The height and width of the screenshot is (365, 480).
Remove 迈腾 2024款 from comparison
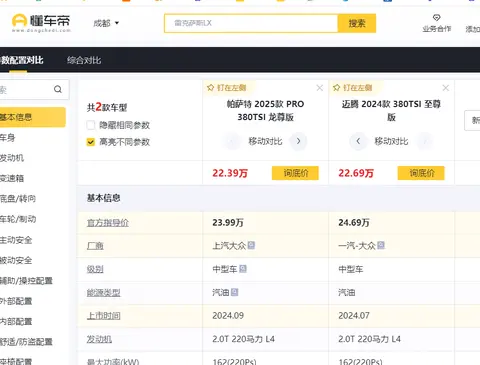click(x=446, y=88)
